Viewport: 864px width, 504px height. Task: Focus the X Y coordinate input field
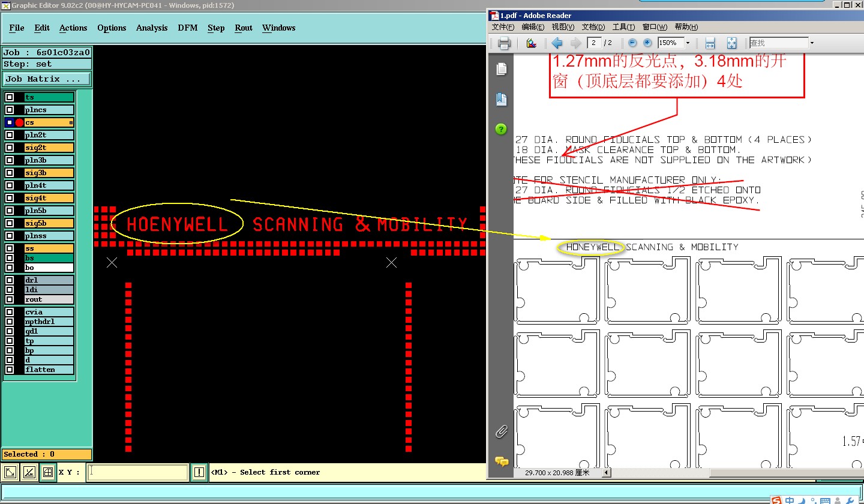pos(137,472)
